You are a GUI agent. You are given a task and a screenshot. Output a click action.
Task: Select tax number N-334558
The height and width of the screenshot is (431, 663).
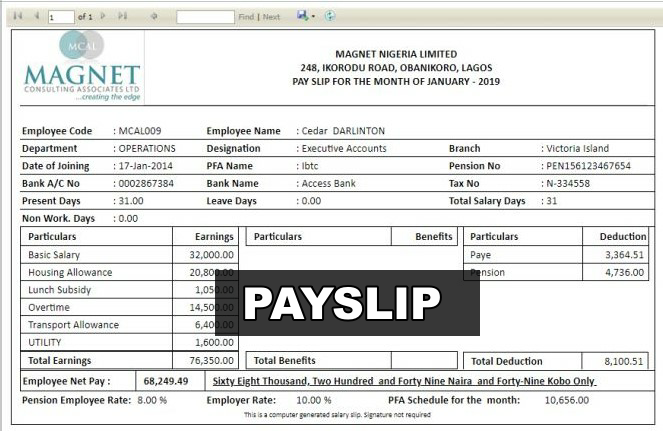click(x=568, y=184)
